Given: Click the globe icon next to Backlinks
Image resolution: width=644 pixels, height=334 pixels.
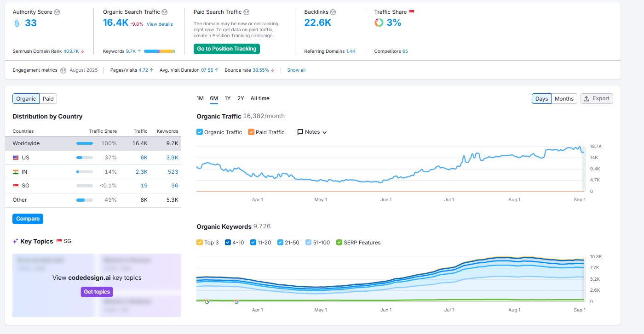Looking at the screenshot, I should (x=333, y=12).
